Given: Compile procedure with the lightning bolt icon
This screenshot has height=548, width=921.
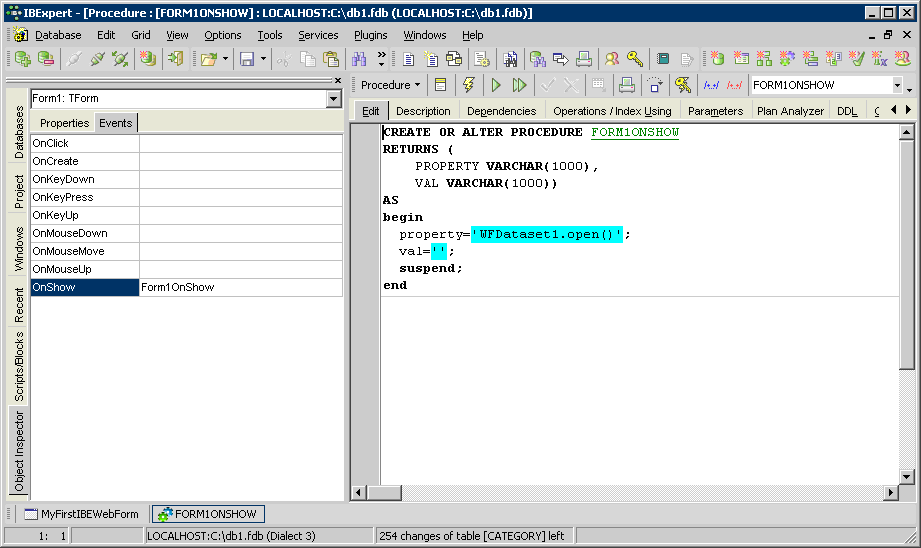Looking at the screenshot, I should pos(467,85).
